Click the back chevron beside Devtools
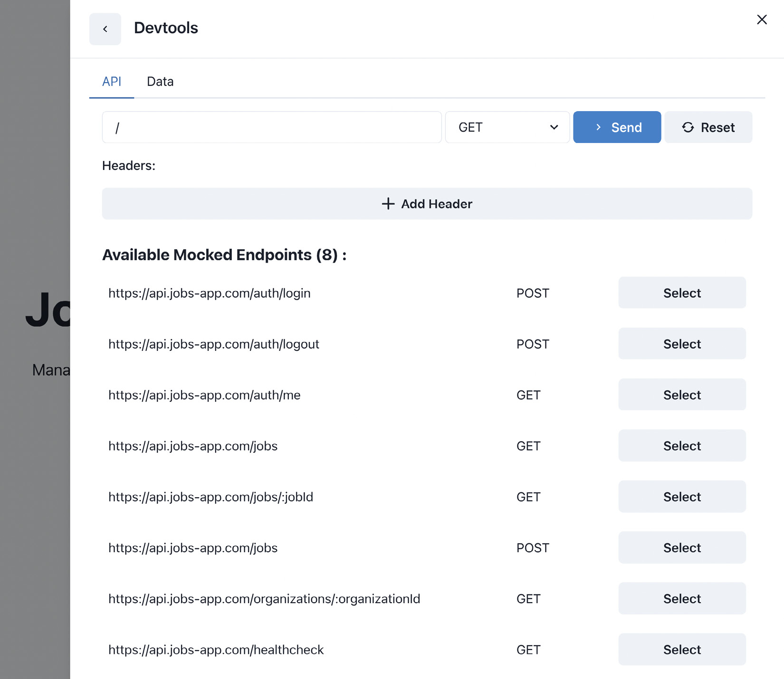The width and height of the screenshot is (784, 679). (105, 29)
